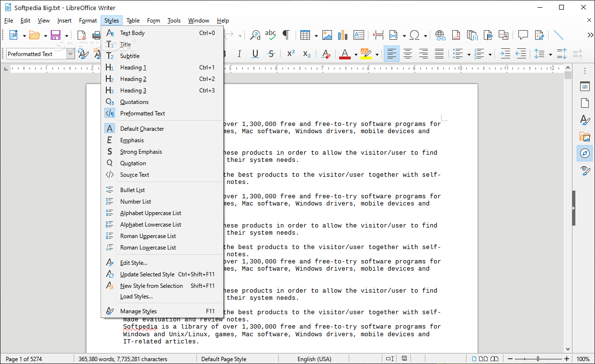Enable center paragraph alignment

408,54
